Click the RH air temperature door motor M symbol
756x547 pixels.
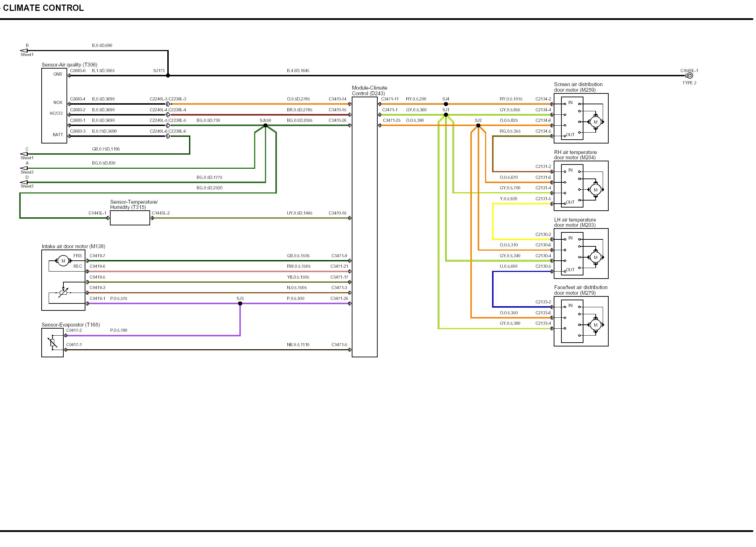[x=595, y=190]
